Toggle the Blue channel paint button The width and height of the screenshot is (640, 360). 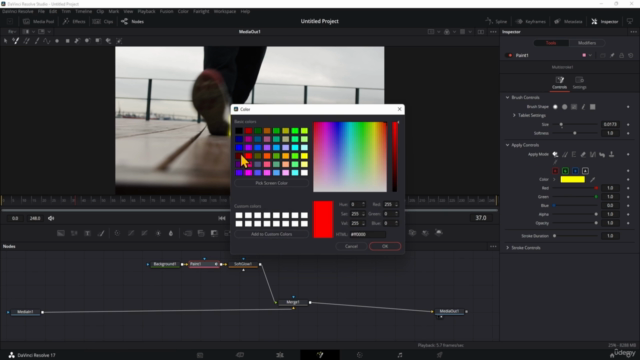[575, 171]
